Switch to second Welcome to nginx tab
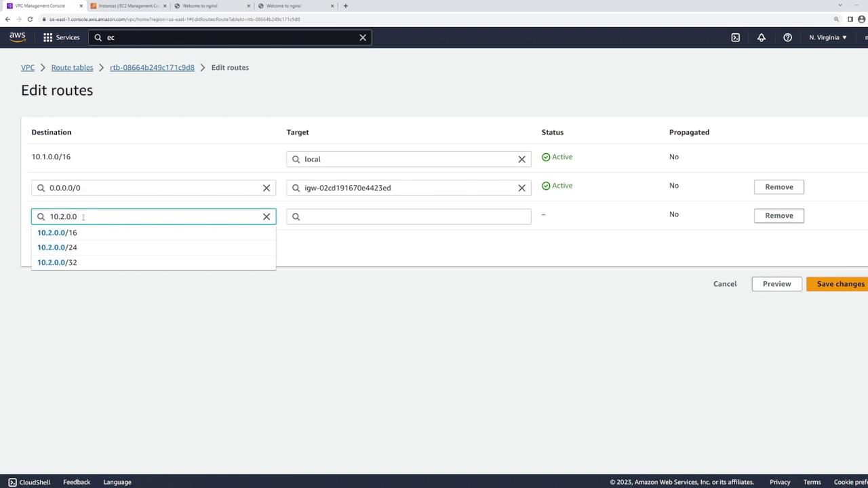868x488 pixels. pos(294,6)
